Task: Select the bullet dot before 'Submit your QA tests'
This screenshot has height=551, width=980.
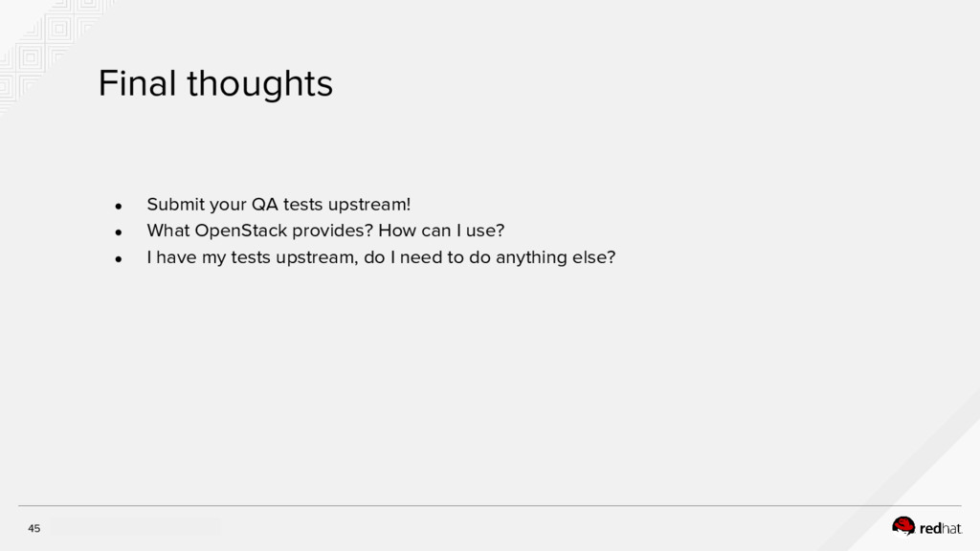Action: click(x=118, y=206)
